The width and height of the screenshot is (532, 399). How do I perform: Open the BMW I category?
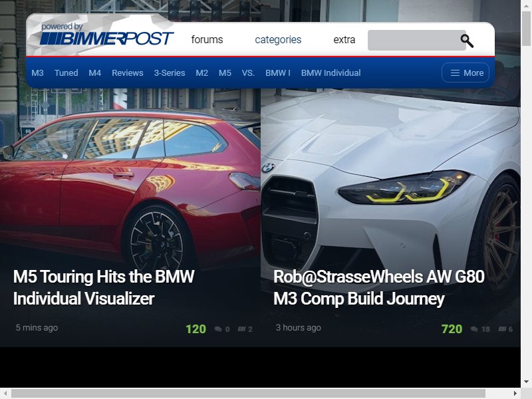pyautogui.click(x=278, y=73)
